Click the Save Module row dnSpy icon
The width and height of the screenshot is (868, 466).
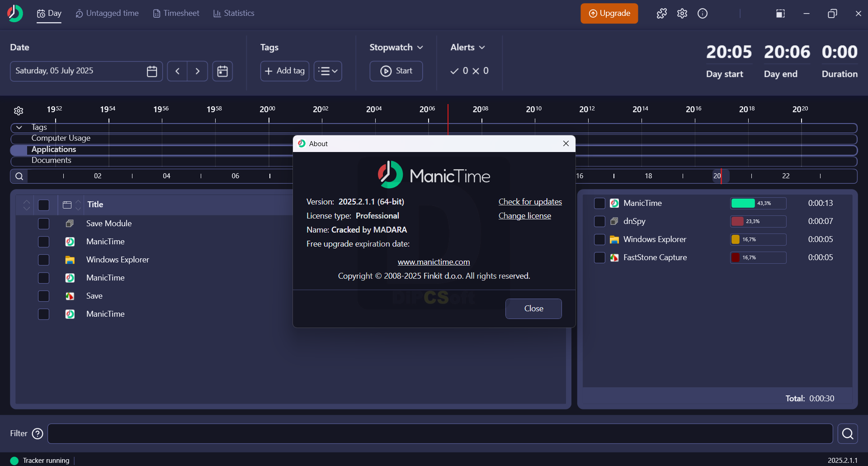click(x=70, y=223)
